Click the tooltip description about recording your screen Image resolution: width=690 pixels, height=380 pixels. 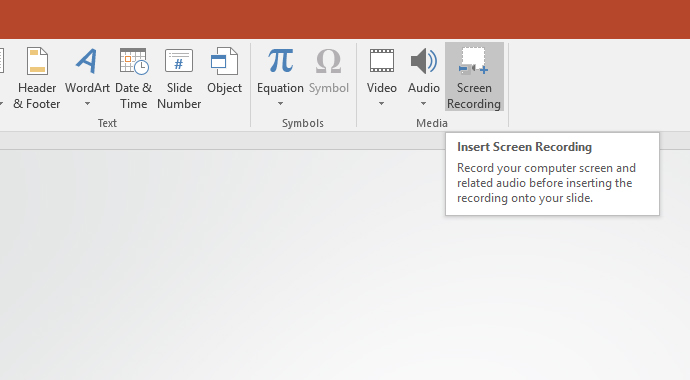tap(546, 183)
